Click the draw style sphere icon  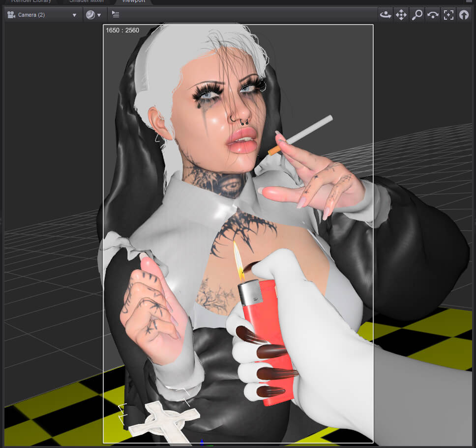tap(90, 15)
